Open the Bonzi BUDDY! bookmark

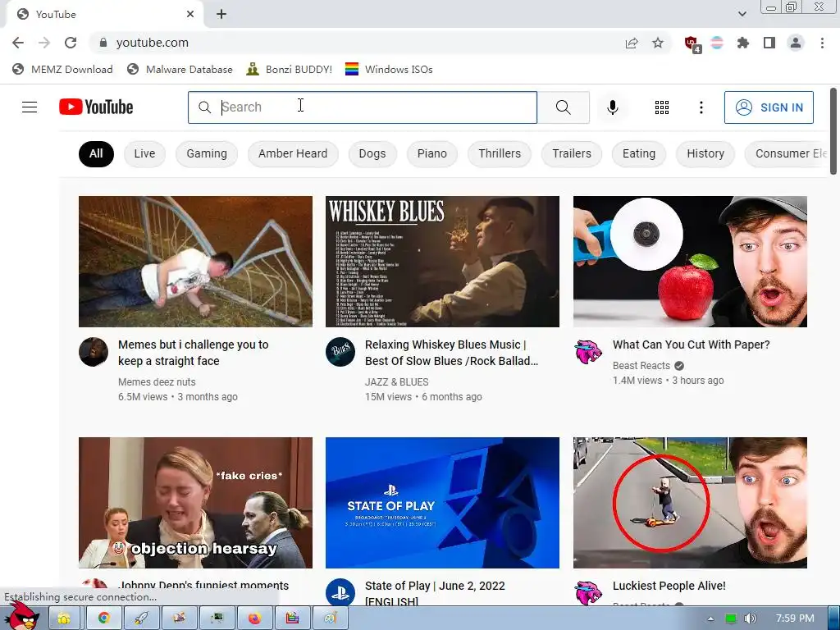290,70
